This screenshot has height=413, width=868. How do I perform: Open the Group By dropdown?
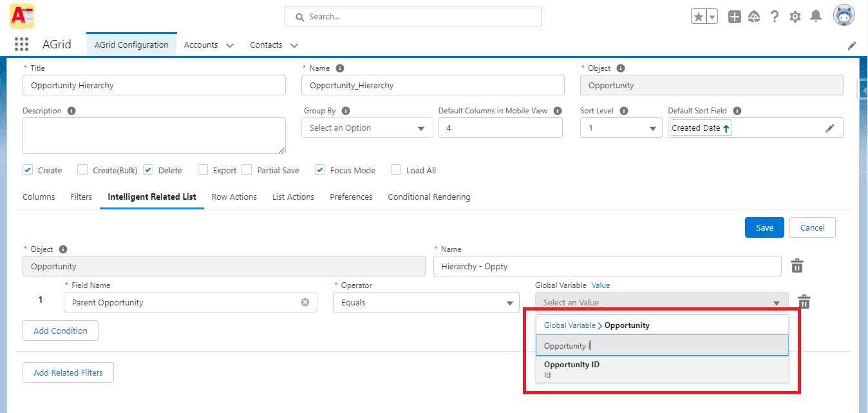(367, 128)
